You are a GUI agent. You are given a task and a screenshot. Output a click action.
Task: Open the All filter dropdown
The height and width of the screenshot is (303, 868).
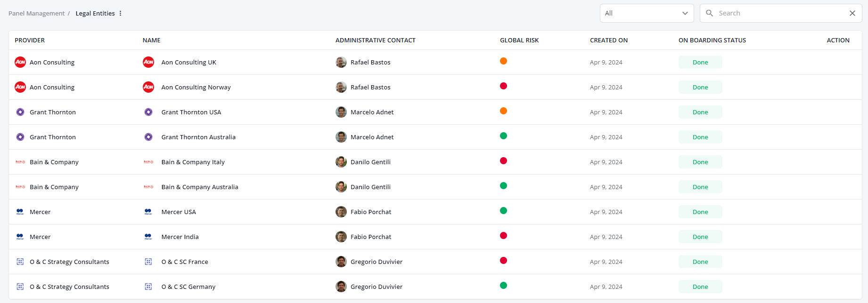click(647, 13)
